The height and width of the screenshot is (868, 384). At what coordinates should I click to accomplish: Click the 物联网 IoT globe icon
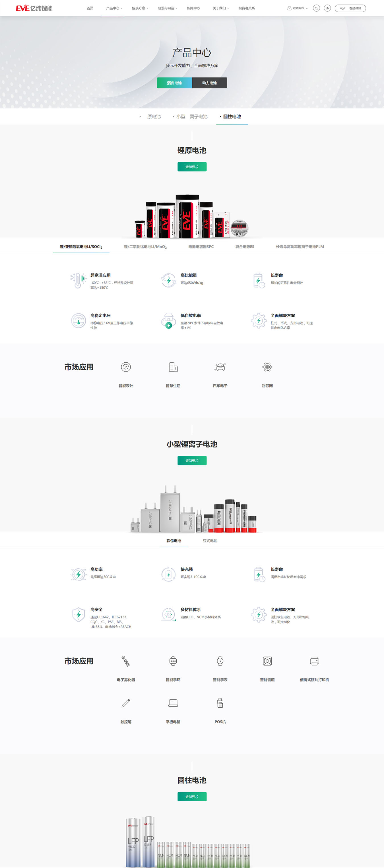coord(267,367)
